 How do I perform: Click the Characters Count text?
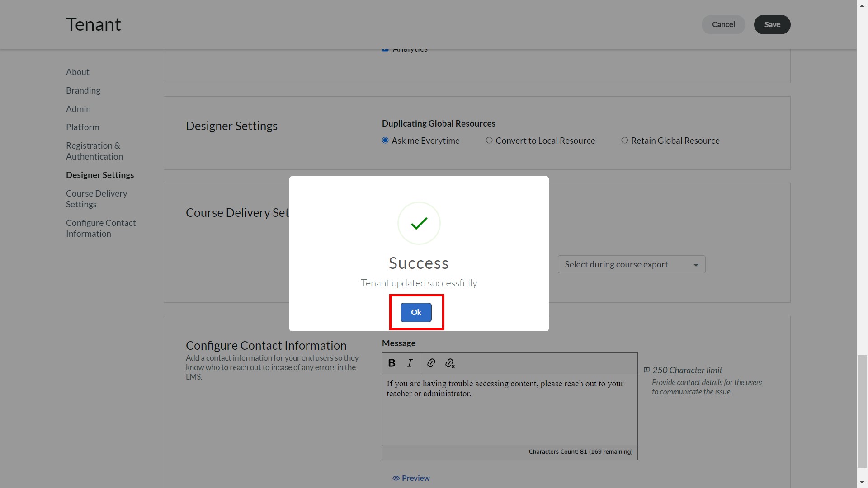pos(580,452)
